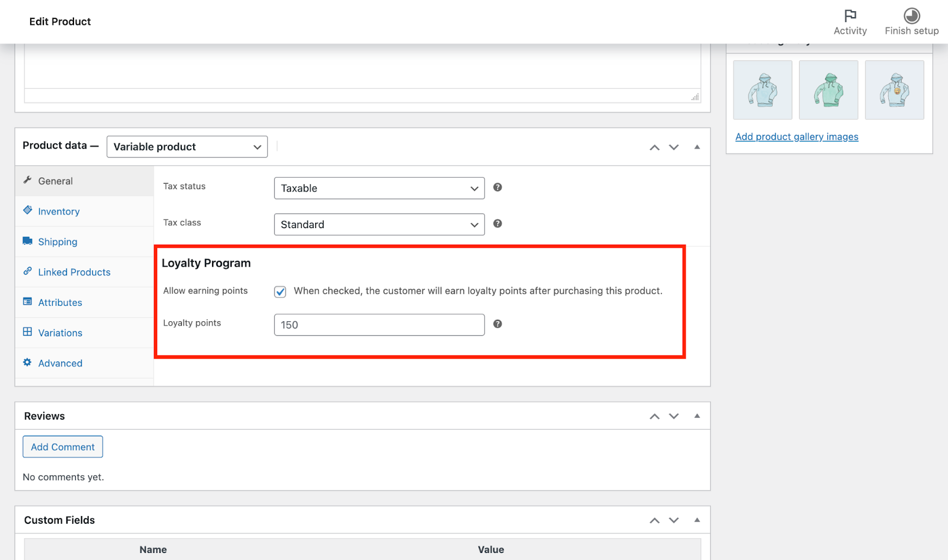Open the Tax status Taxable dropdown
The image size is (948, 560).
click(379, 188)
